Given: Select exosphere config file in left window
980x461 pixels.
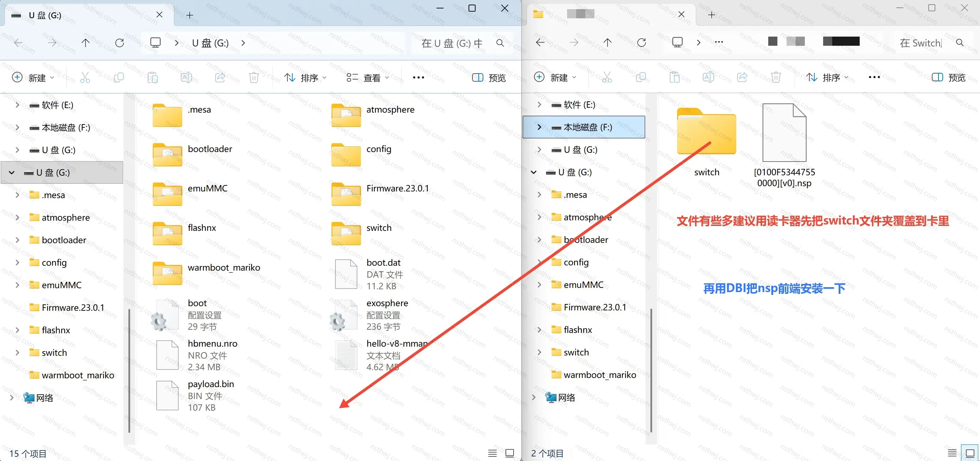Looking at the screenshot, I should point(369,315).
